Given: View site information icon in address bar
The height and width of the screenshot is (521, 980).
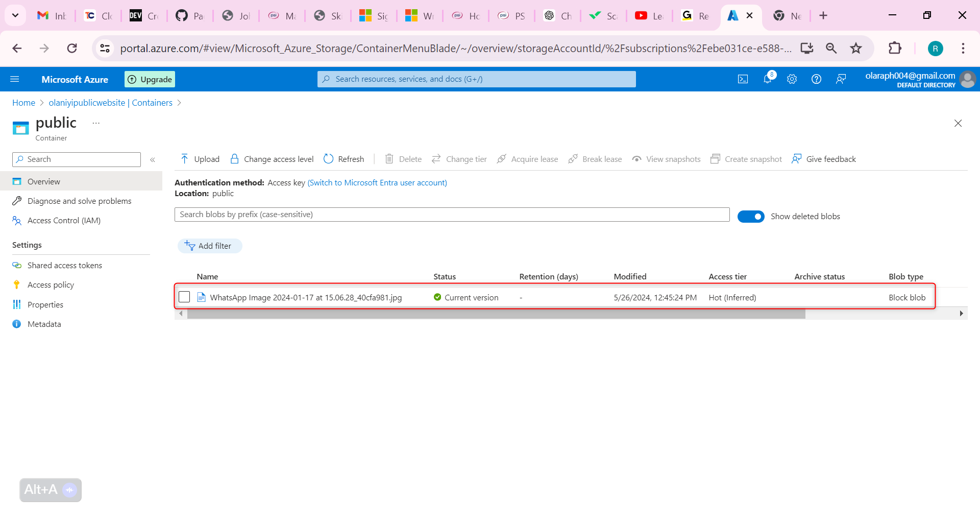Looking at the screenshot, I should coord(105,48).
